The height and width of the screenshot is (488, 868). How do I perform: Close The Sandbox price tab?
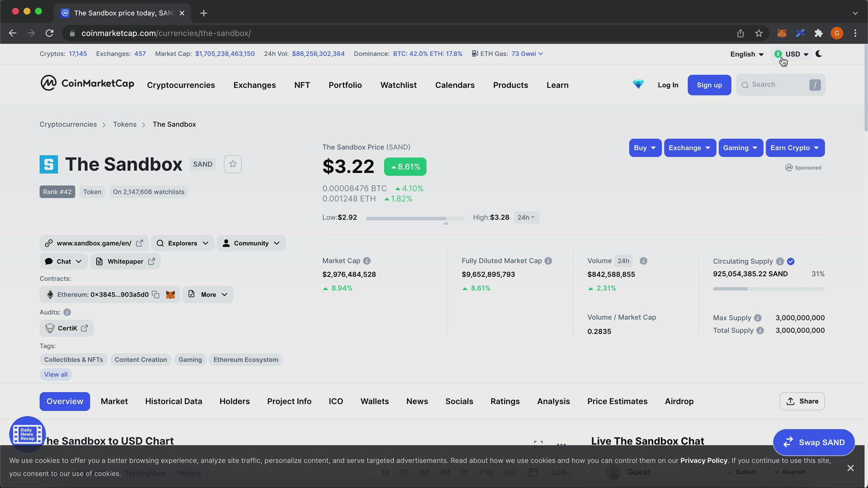coord(182,13)
